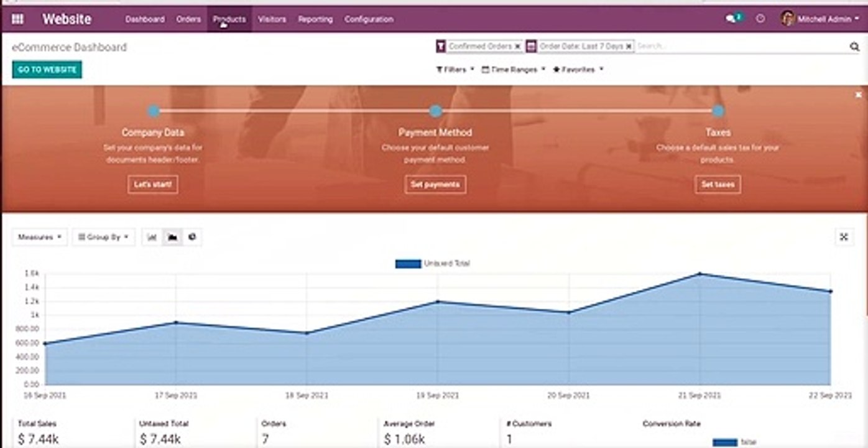868x448 pixels.
Task: Close the onboarding banner
Action: [x=858, y=95]
